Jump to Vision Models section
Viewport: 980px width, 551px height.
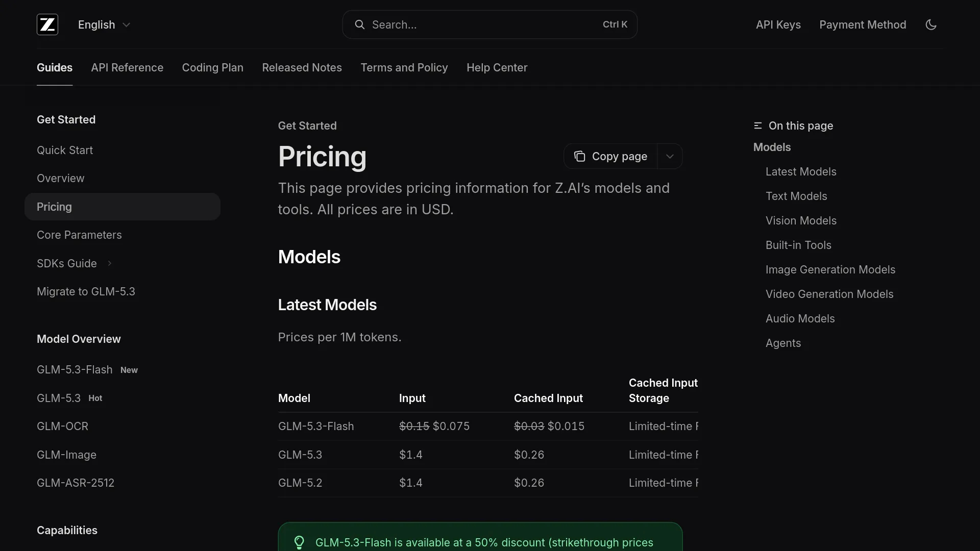(x=801, y=220)
